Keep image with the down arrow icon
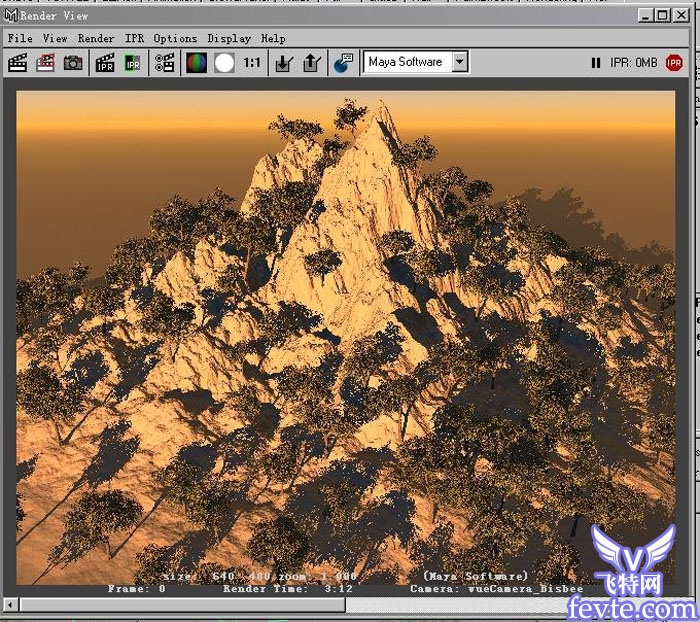The width and height of the screenshot is (700, 622). point(284,63)
